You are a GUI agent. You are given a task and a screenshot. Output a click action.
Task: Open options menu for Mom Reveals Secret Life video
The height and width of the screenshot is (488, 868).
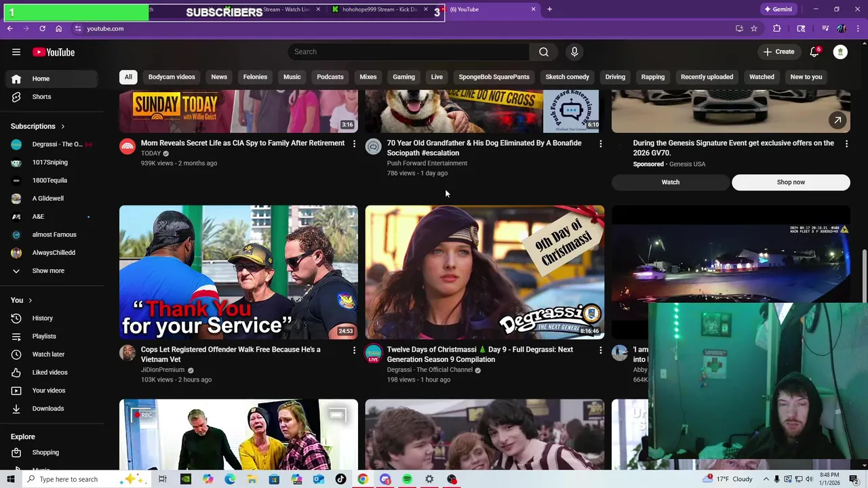coord(354,144)
